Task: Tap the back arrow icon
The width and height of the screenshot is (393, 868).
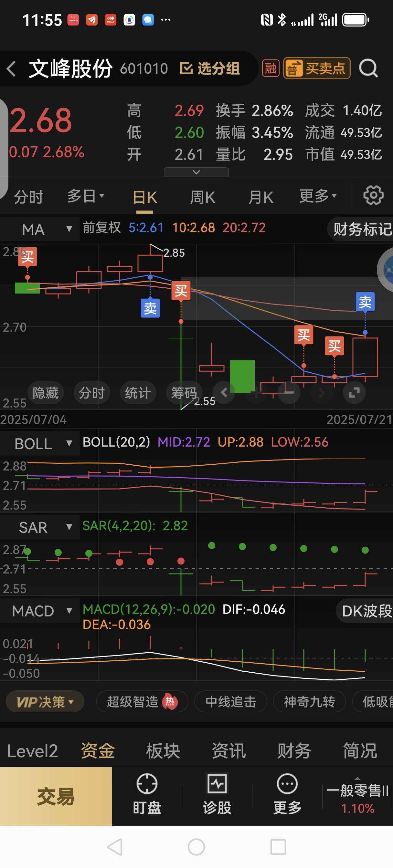Action: [x=11, y=69]
